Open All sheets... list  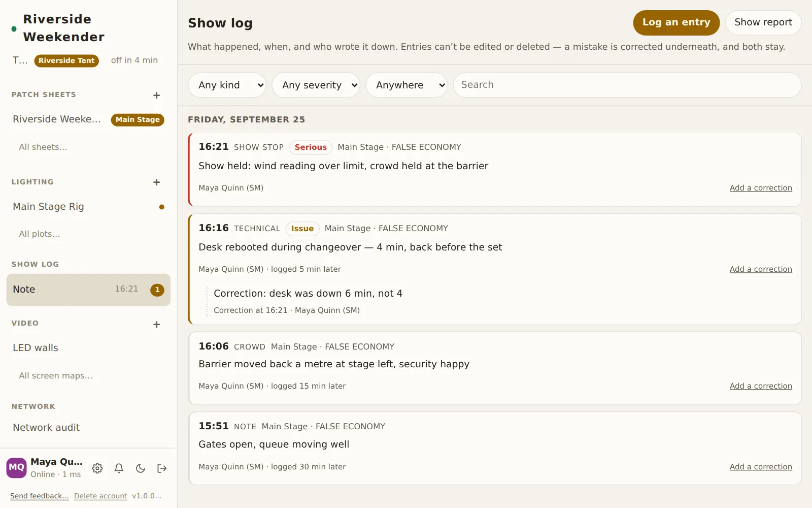click(x=43, y=147)
